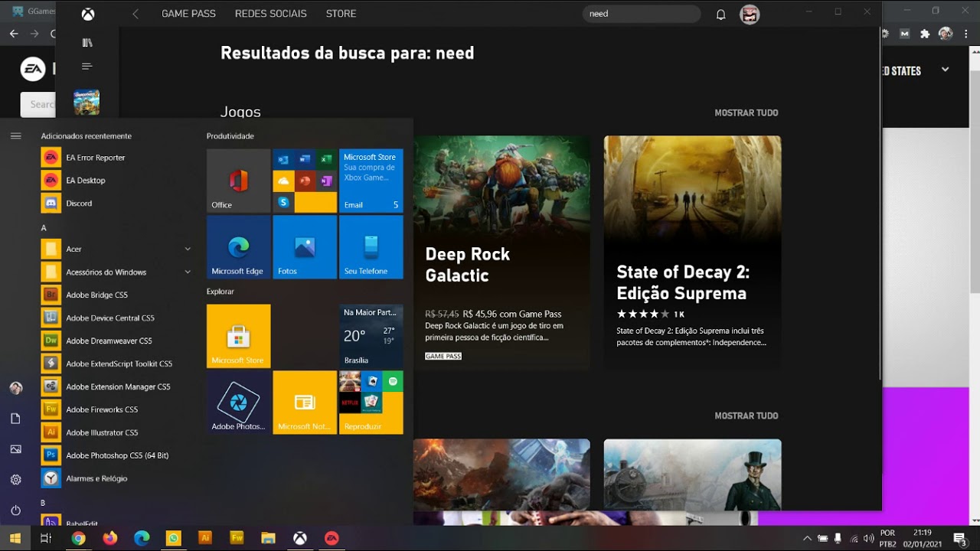Open the Office apps group tile
980x551 pixels.
tap(305, 181)
